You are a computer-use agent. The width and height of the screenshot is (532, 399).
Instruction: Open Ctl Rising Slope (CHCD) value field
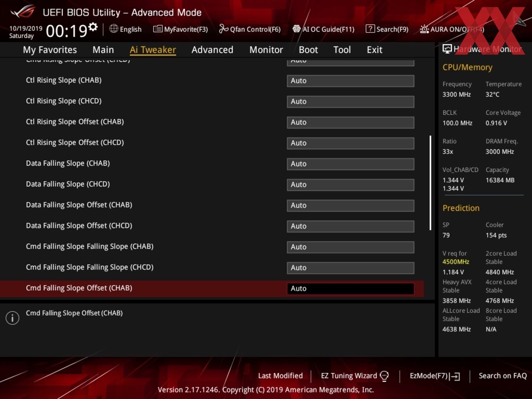click(350, 101)
